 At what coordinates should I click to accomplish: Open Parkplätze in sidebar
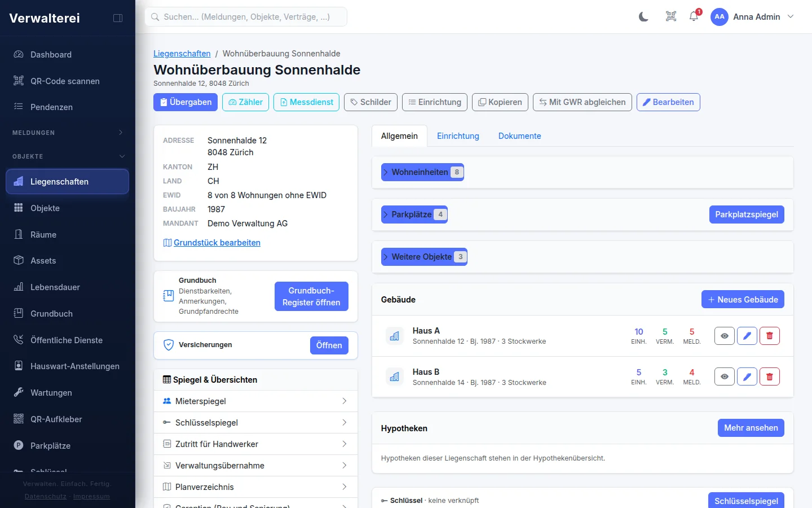click(x=68, y=446)
